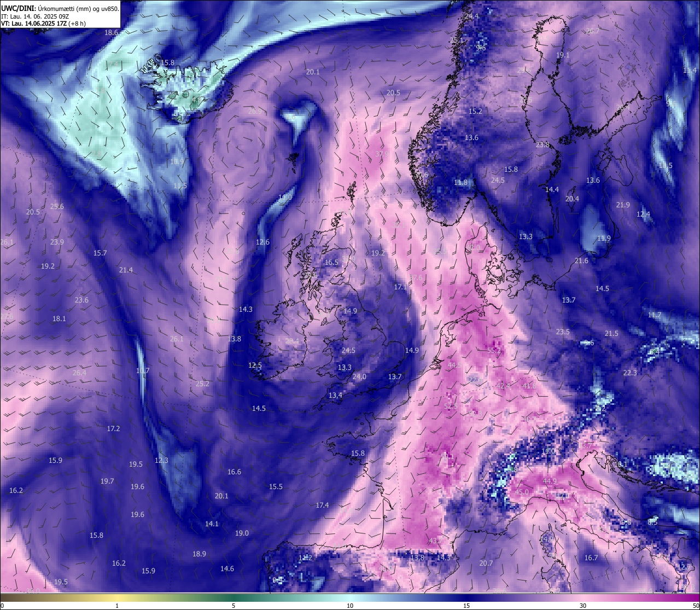700x610 pixels.
Task: Click the 18.9 value off Spain's coast
Action: (199, 554)
